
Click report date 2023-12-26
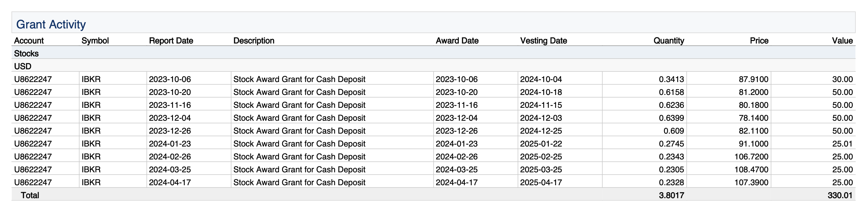170,131
